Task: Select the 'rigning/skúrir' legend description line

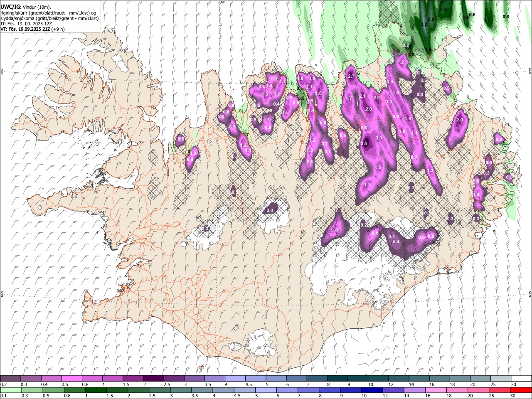Action: click(x=48, y=13)
